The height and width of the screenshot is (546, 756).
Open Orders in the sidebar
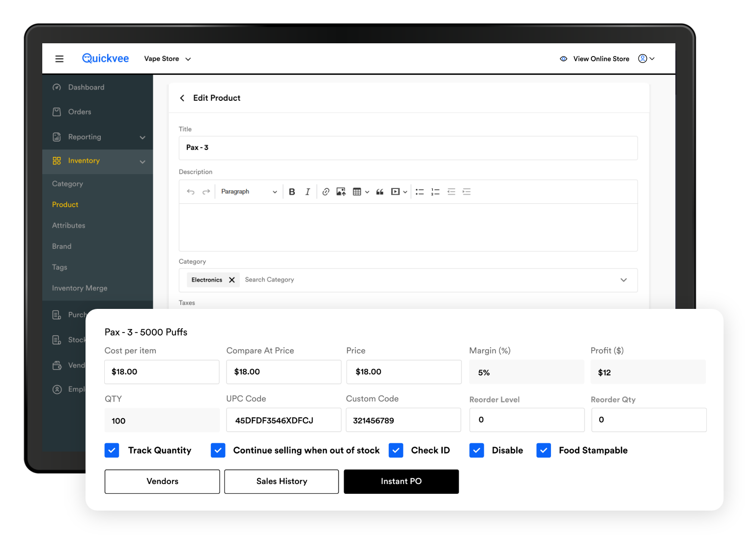pyautogui.click(x=80, y=112)
